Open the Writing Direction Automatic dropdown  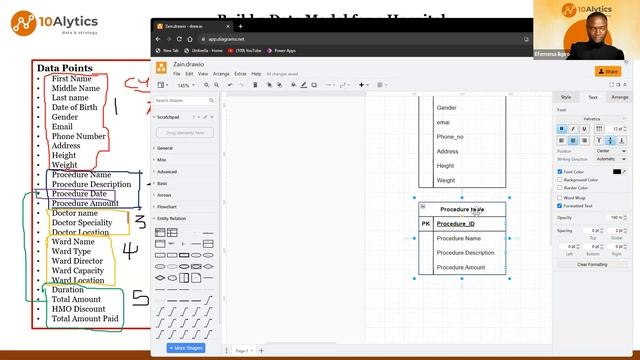pyautogui.click(x=611, y=159)
